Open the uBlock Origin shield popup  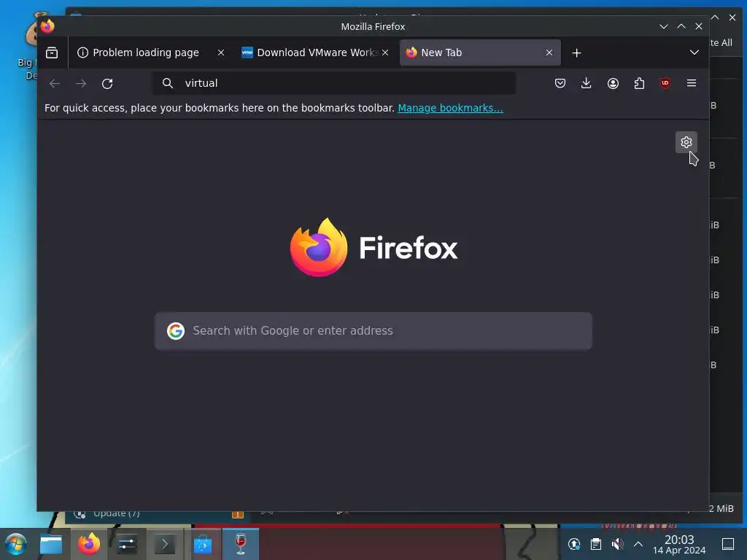665,83
